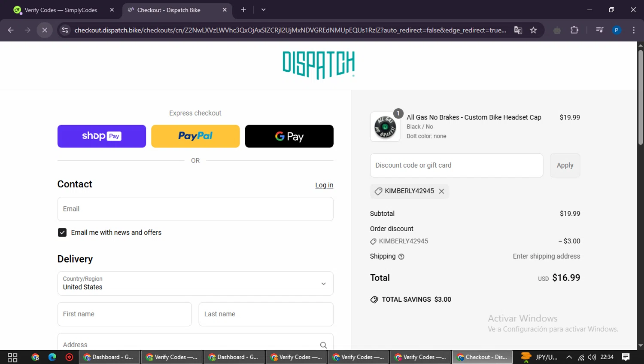This screenshot has width=644, height=364.
Task: Open first Dashboard taskbar window
Action: pos(110,357)
